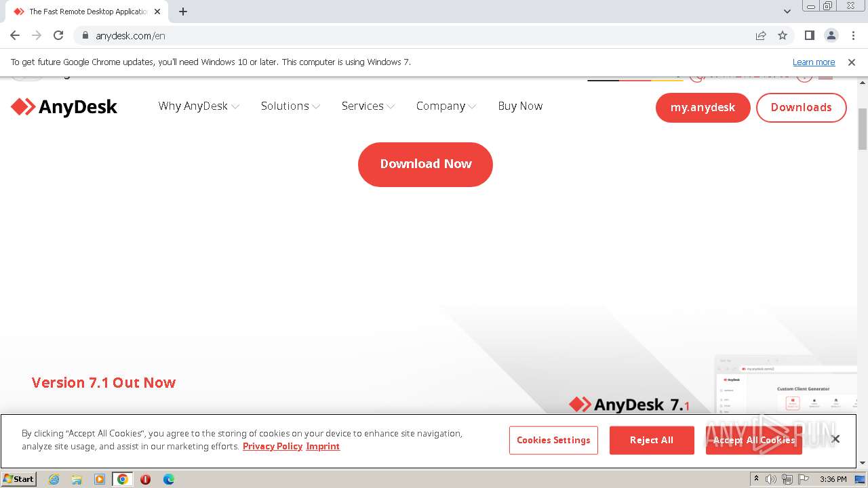Click the Custom Client Generator preview thumbnail

(787, 384)
